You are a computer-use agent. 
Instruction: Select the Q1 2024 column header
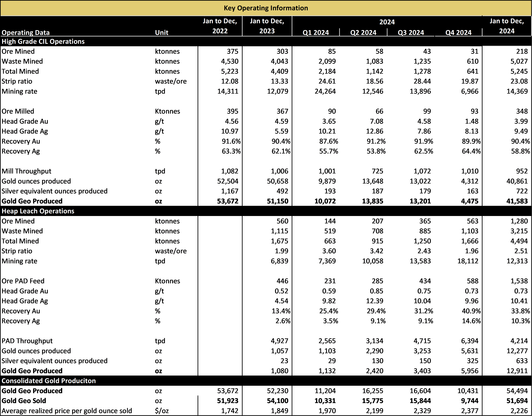(315, 32)
